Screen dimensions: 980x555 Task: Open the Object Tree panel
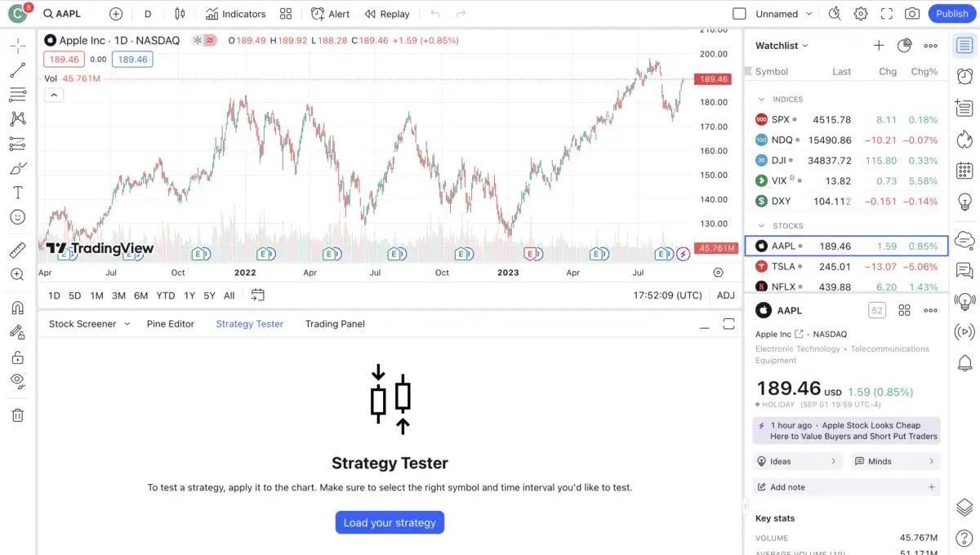pyautogui.click(x=964, y=507)
